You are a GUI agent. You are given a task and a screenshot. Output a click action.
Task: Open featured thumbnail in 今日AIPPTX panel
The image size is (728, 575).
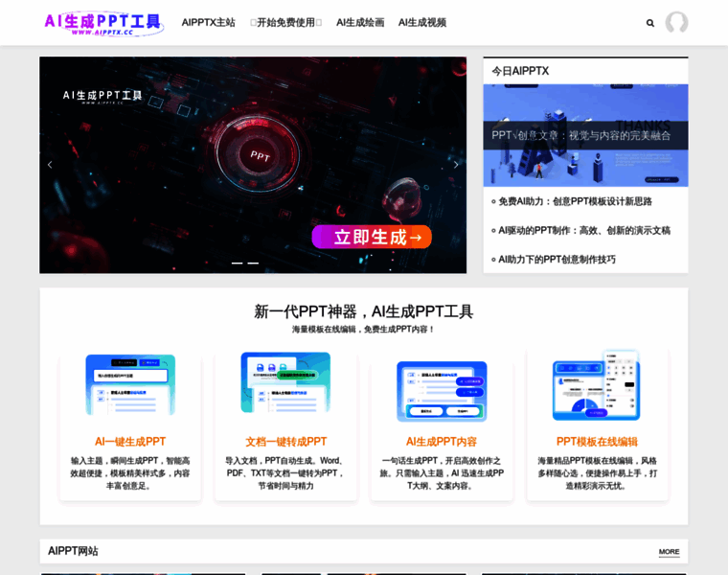click(585, 135)
